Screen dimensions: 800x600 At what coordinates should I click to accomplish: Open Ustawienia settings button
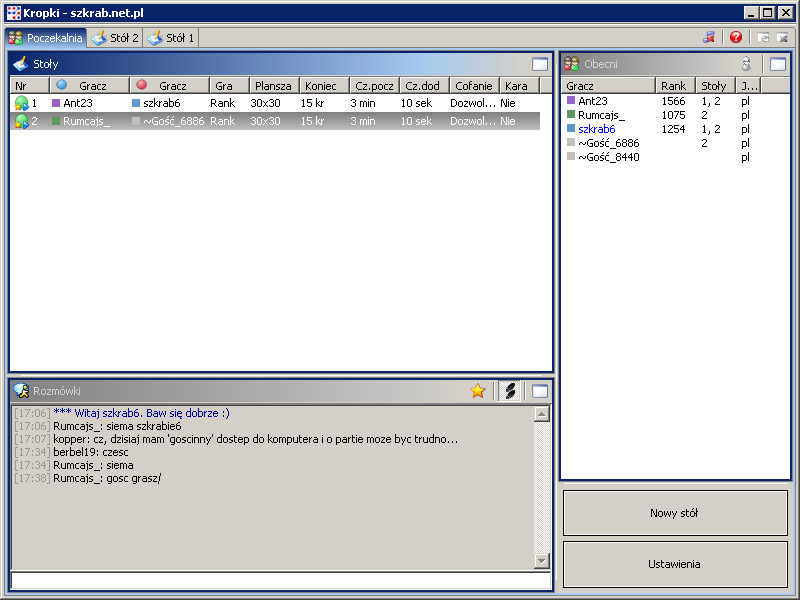675,564
